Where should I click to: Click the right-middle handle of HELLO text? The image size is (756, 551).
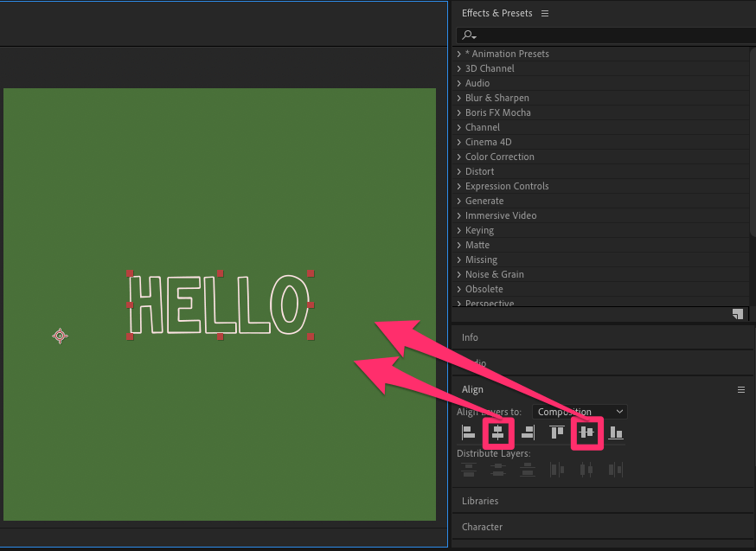pyautogui.click(x=311, y=304)
